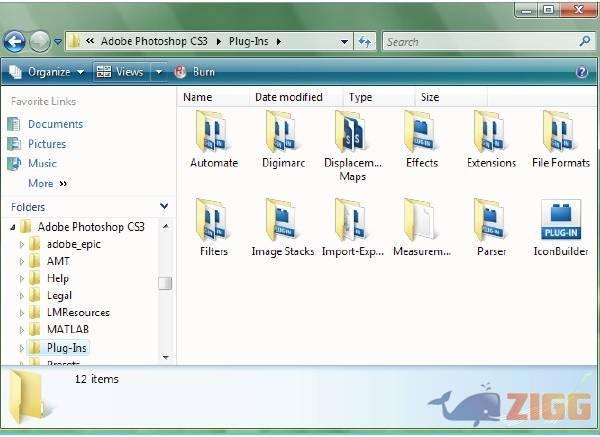Sort by Date modified column header
The width and height of the screenshot is (600, 437).
pyautogui.click(x=295, y=97)
